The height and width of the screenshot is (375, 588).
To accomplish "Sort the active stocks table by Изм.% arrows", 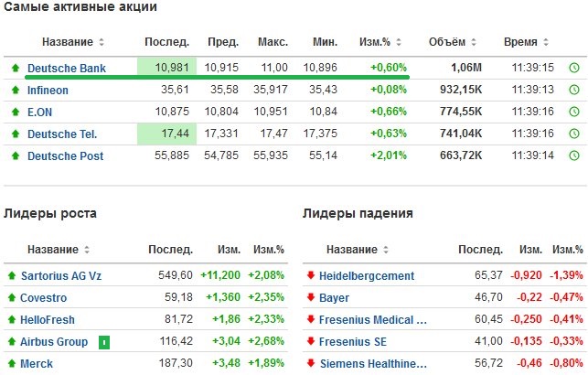I will [399, 42].
